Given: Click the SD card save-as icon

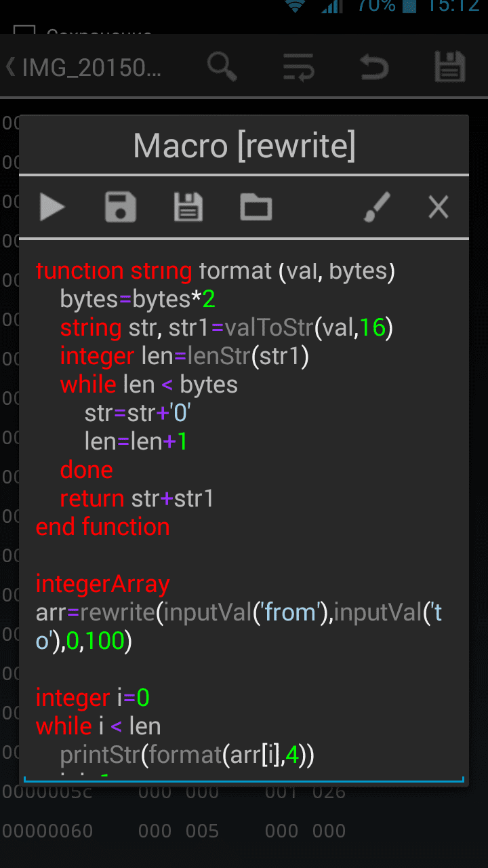Looking at the screenshot, I should [188, 207].
